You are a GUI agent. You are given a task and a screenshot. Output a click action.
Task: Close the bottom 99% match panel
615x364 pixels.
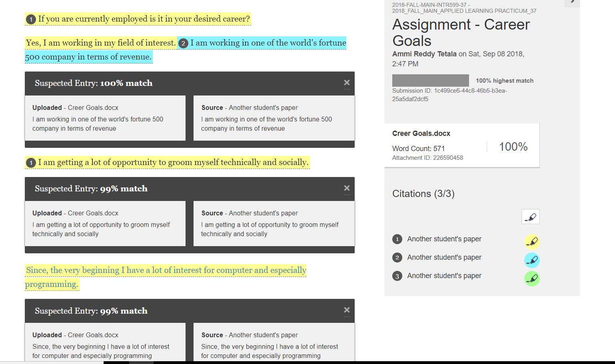[347, 310]
